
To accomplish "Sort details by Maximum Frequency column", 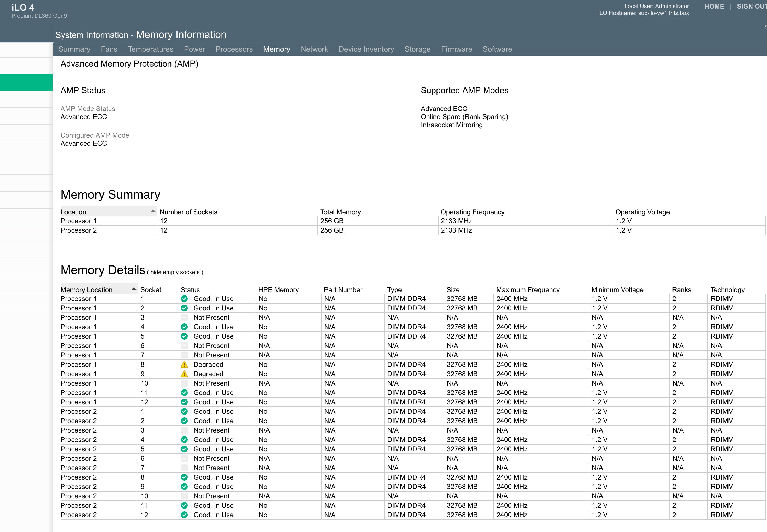I will (x=528, y=290).
